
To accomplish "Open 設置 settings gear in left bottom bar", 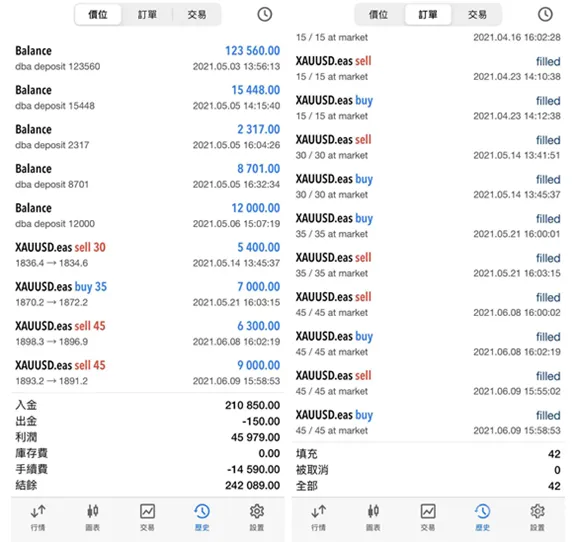I will (257, 517).
